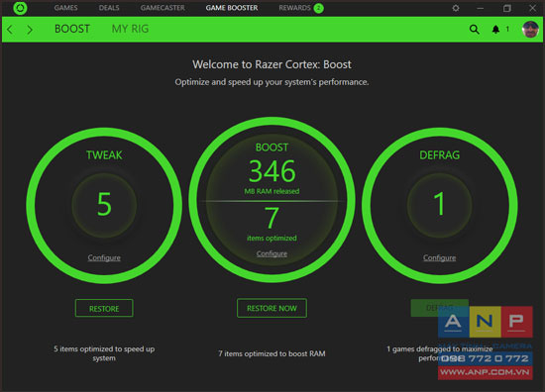
Task: Click Configure under Tweak
Action: tap(104, 257)
